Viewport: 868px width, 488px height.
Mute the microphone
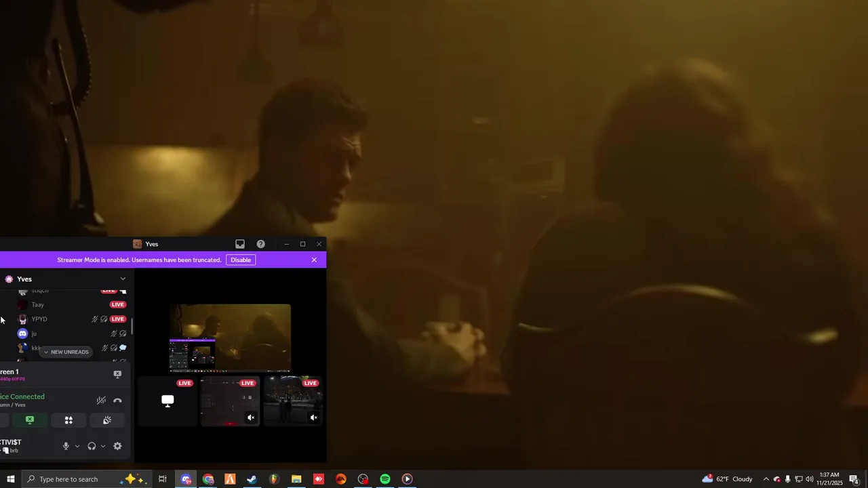[x=66, y=446]
